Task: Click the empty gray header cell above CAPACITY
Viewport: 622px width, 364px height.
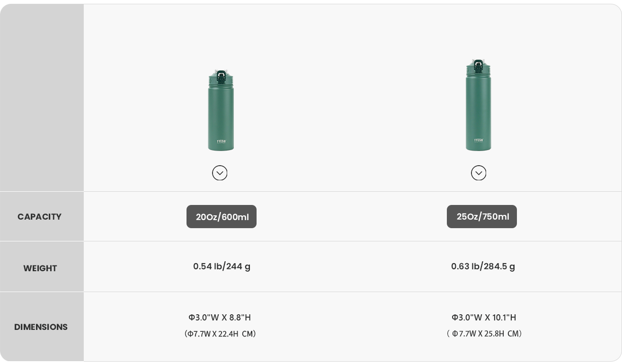Action: click(42, 97)
